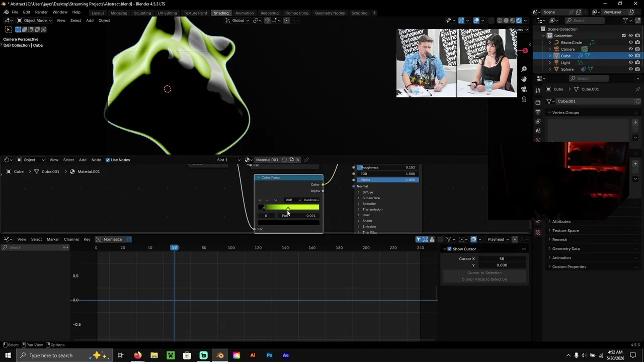The width and height of the screenshot is (644, 362).
Task: Hide the Light object via eye icon
Action: [x=630, y=62]
